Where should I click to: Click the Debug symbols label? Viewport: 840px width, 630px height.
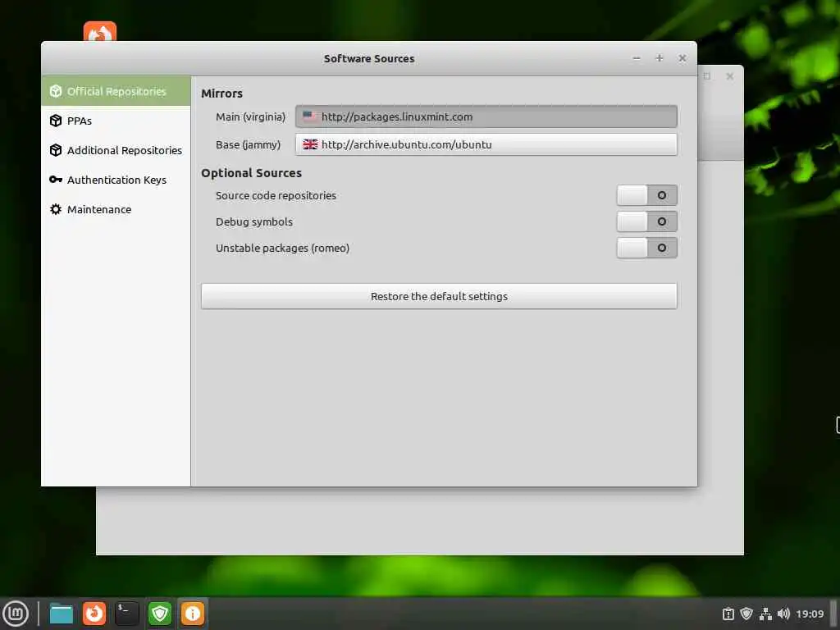tap(254, 221)
